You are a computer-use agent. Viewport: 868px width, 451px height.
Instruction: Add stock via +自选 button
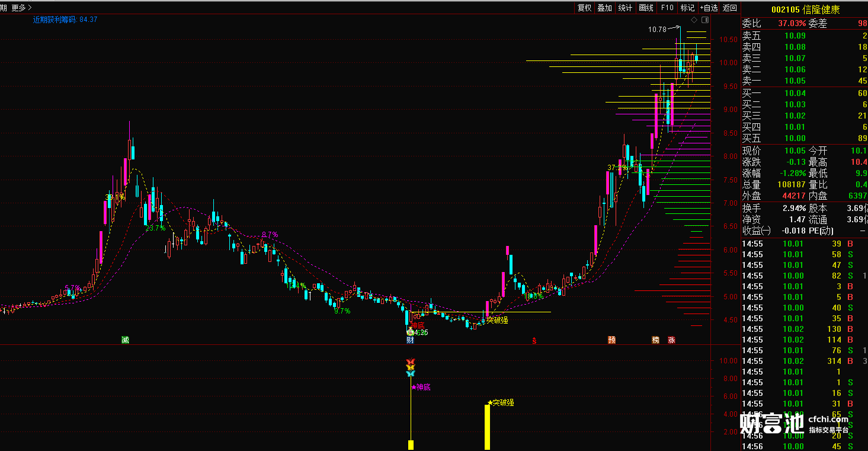click(709, 8)
